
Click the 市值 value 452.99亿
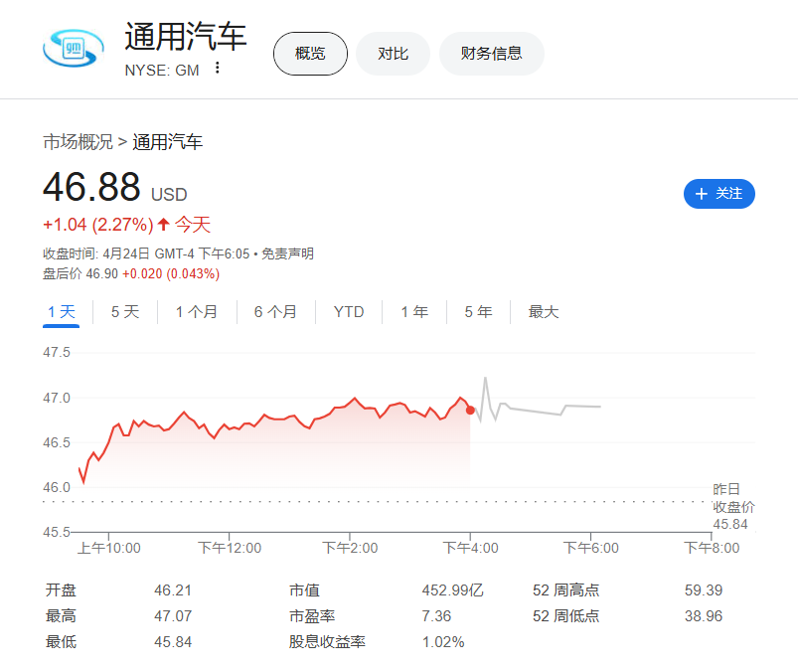tap(453, 590)
